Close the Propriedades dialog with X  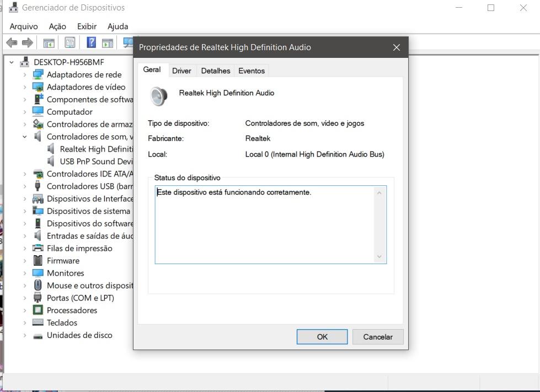click(x=397, y=47)
